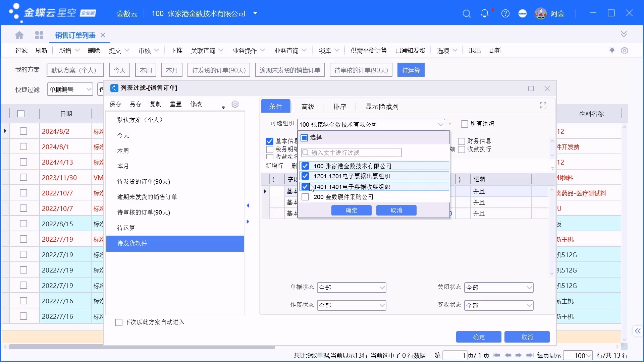Check the 收款执行 checkbox

[x=462, y=149]
